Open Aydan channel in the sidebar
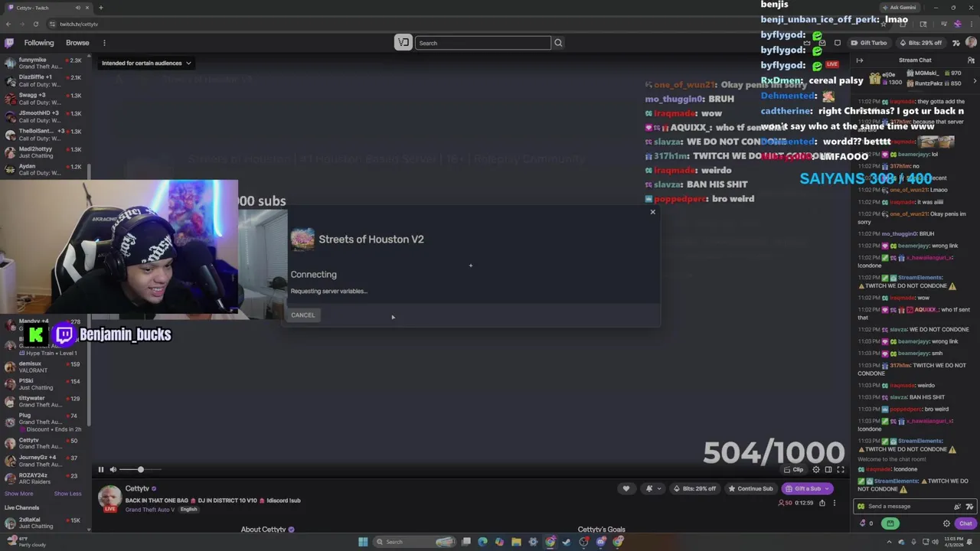This screenshot has height=551, width=980. point(44,169)
